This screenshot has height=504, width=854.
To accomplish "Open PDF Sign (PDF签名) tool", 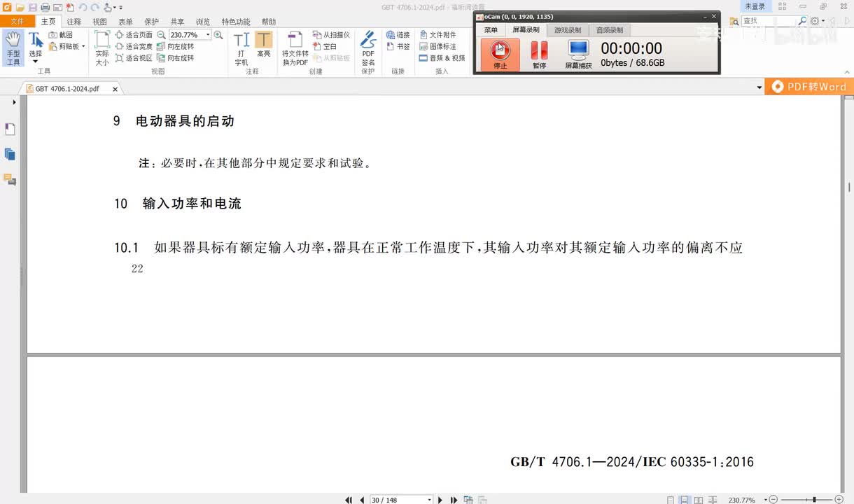I will pos(368,48).
